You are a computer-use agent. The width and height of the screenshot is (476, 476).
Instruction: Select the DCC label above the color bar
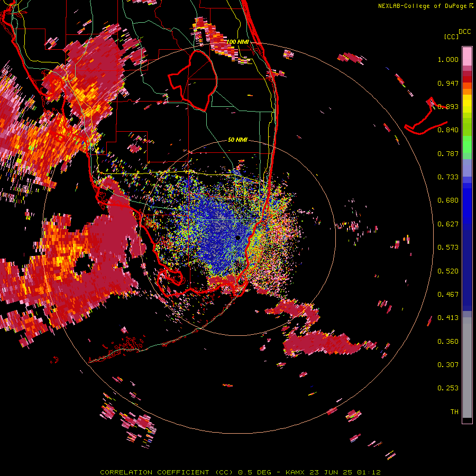(464, 32)
